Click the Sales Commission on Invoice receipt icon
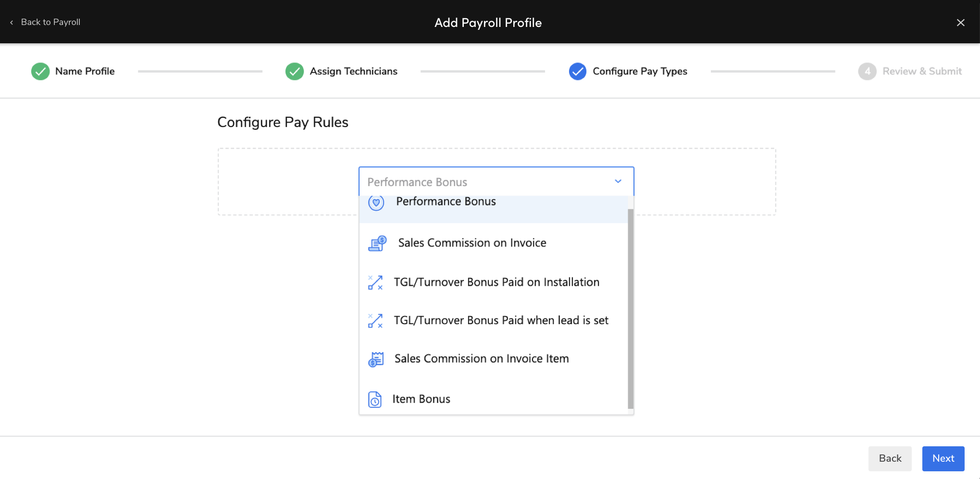 pos(376,243)
